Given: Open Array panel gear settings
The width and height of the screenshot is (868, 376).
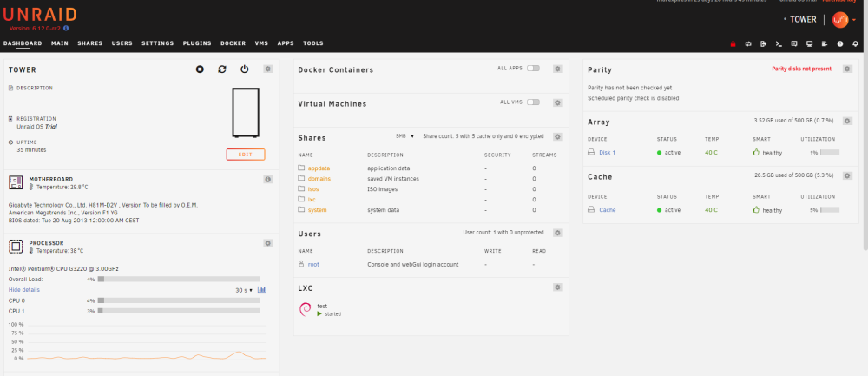Looking at the screenshot, I should pos(847,121).
